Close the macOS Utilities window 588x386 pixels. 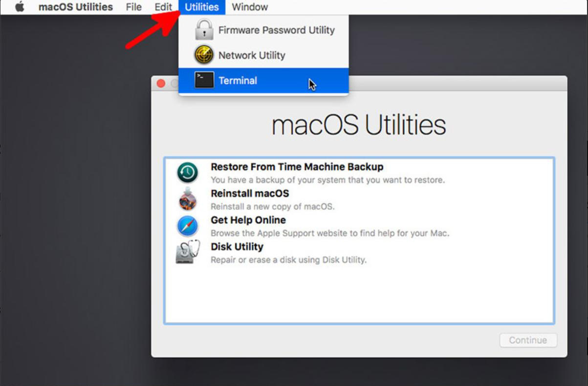point(161,84)
